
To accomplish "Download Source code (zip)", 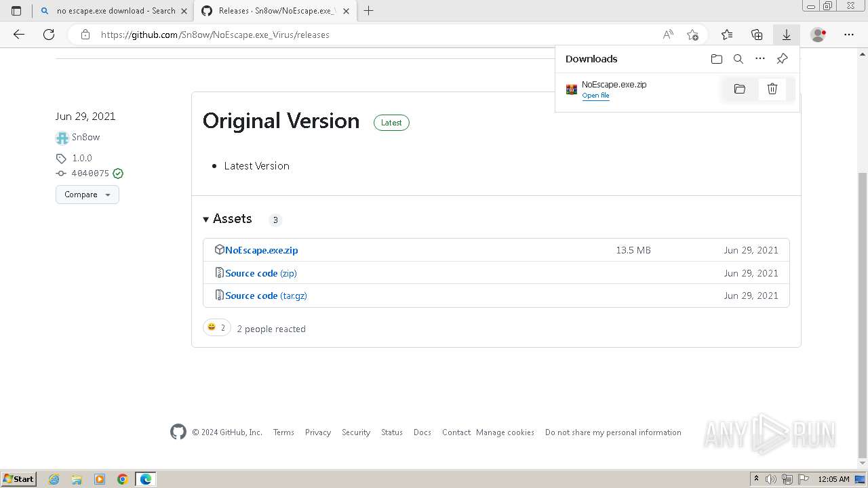I will coord(260,273).
